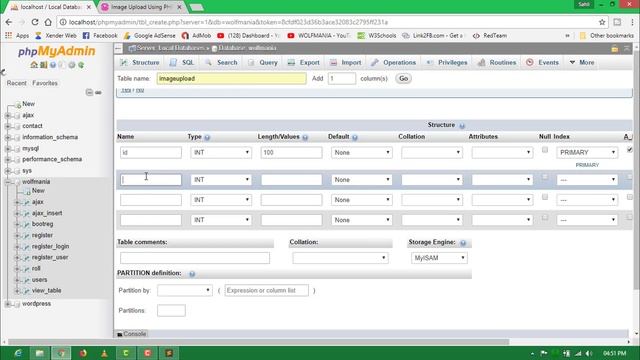Open Chrome menu three dots
The image size is (640, 360).
click(x=632, y=22)
